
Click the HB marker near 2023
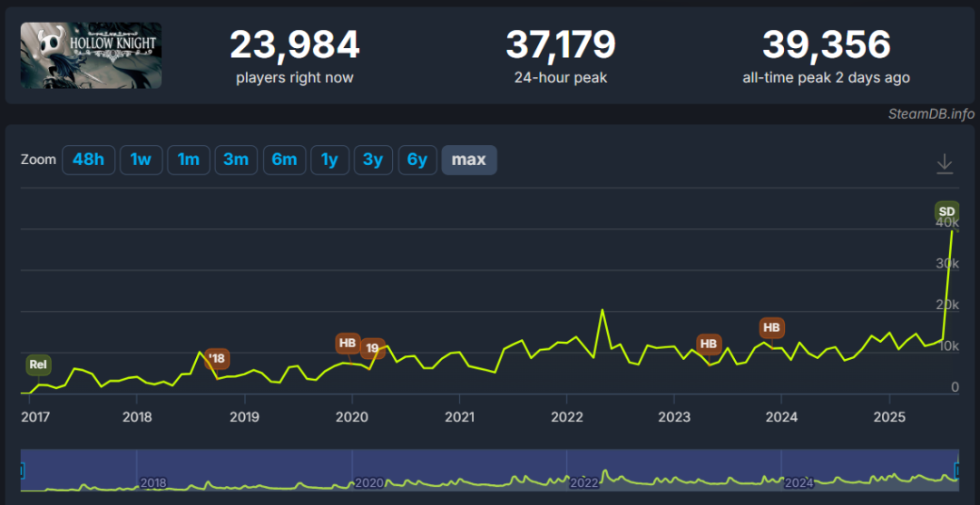coord(709,344)
